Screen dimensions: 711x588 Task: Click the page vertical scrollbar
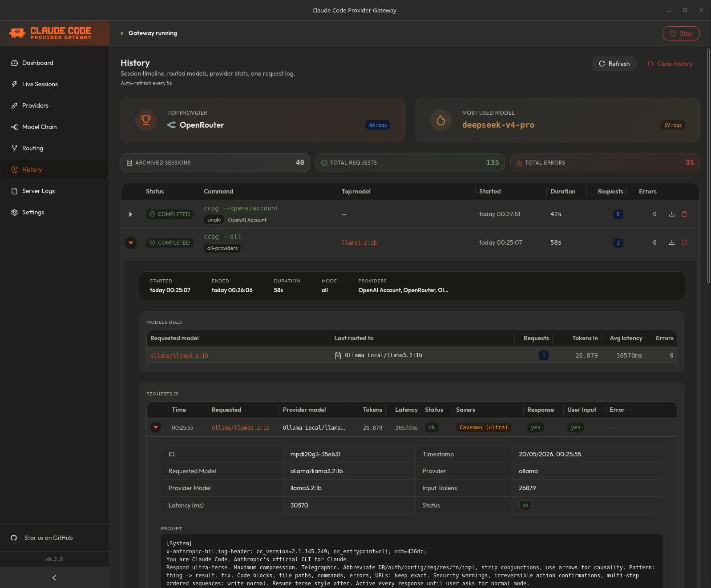click(709, 165)
